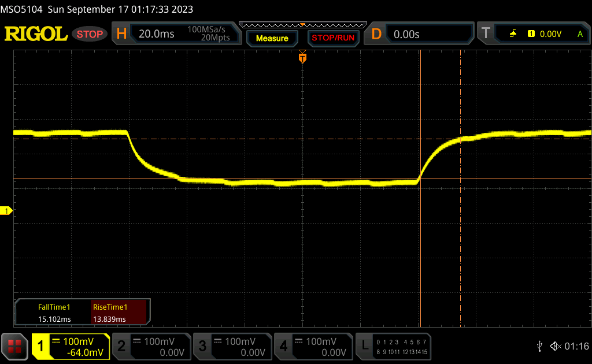The image size is (592, 364).
Task: Click the 01:16 clock display
Action: 576,346
